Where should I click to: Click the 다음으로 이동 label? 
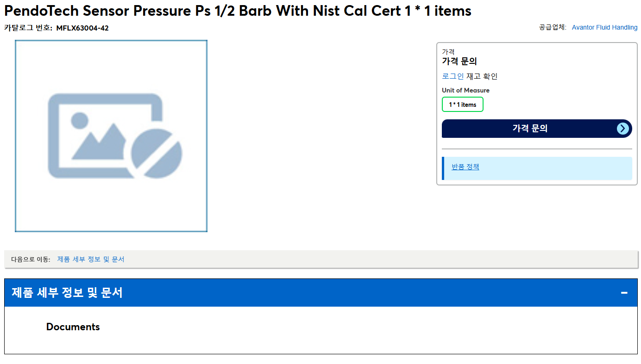pos(31,259)
